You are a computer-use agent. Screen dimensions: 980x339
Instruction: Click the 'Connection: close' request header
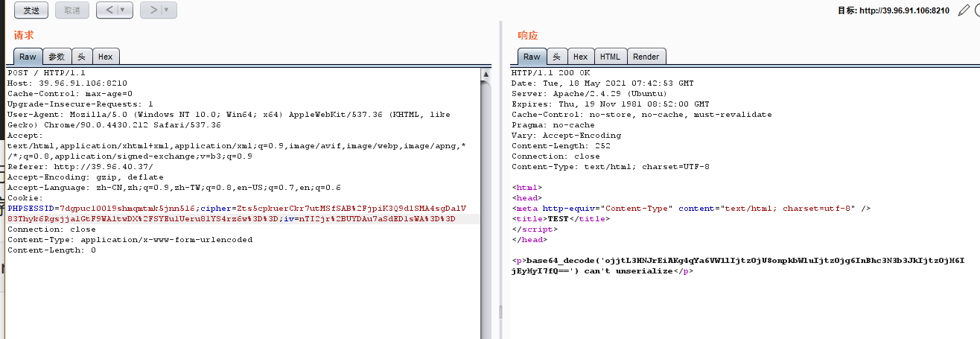pos(51,229)
